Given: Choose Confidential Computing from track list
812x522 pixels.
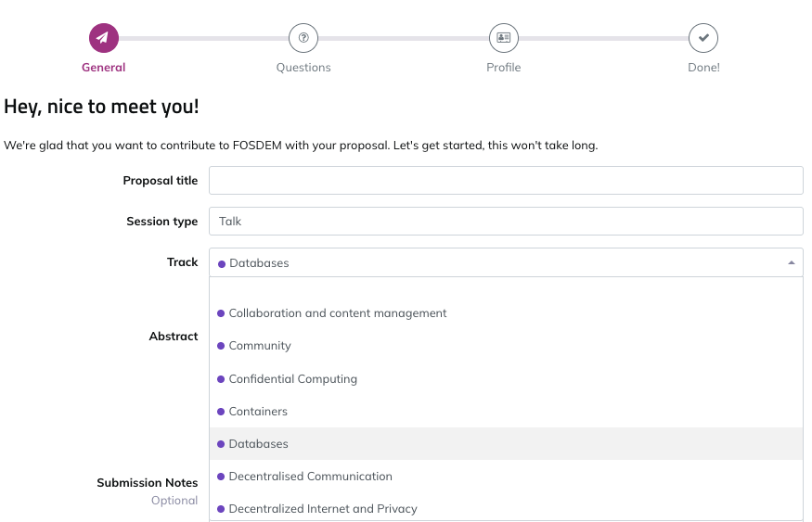Looking at the screenshot, I should pos(506,378).
